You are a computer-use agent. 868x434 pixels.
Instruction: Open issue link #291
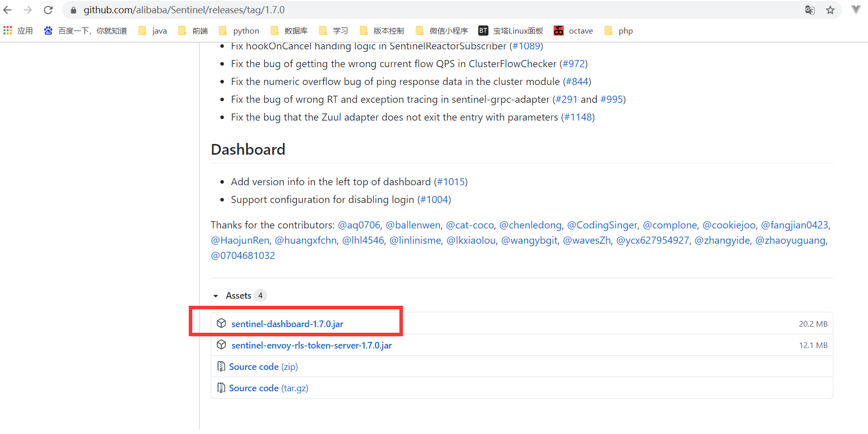pyautogui.click(x=567, y=99)
